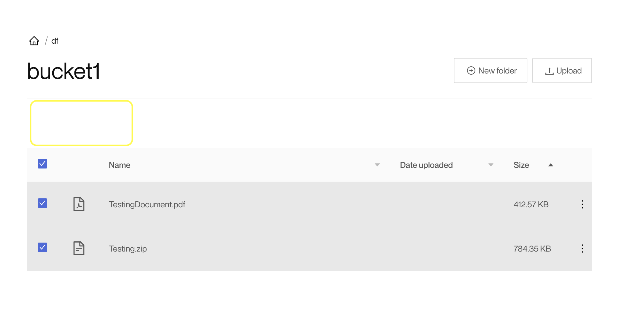This screenshot has height=334, width=644.
Task: Uncheck the select-all checkbox
Action: (x=42, y=164)
